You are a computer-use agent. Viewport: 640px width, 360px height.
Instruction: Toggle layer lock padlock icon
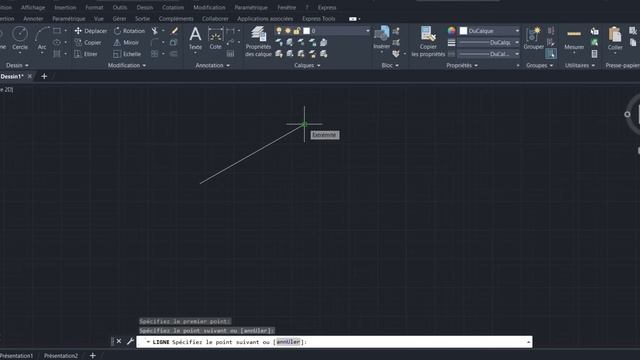pos(297,31)
